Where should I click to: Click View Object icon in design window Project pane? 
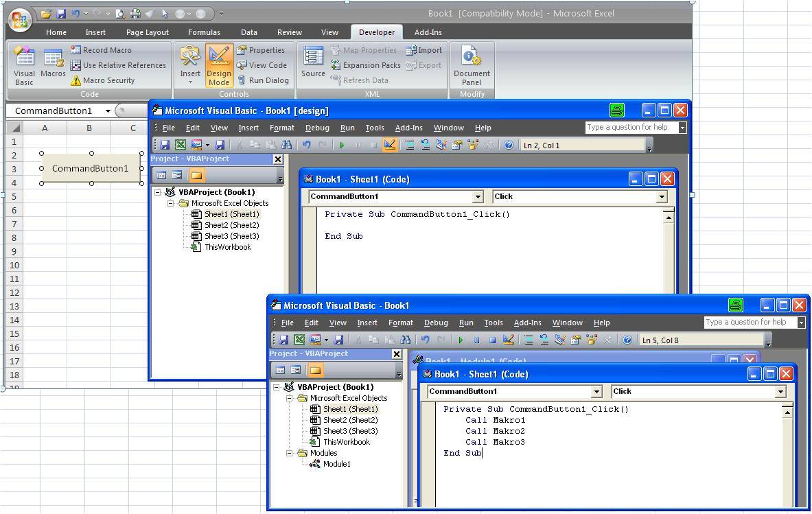coord(176,175)
